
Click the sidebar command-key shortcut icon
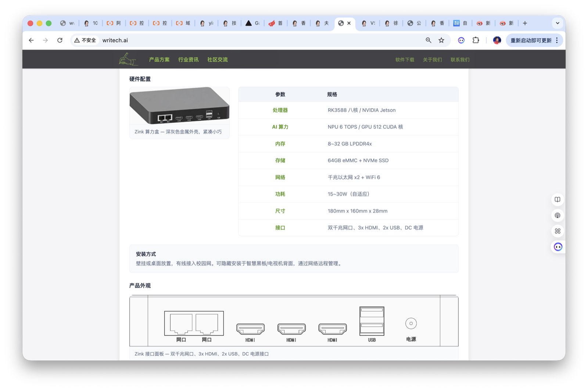click(557, 231)
